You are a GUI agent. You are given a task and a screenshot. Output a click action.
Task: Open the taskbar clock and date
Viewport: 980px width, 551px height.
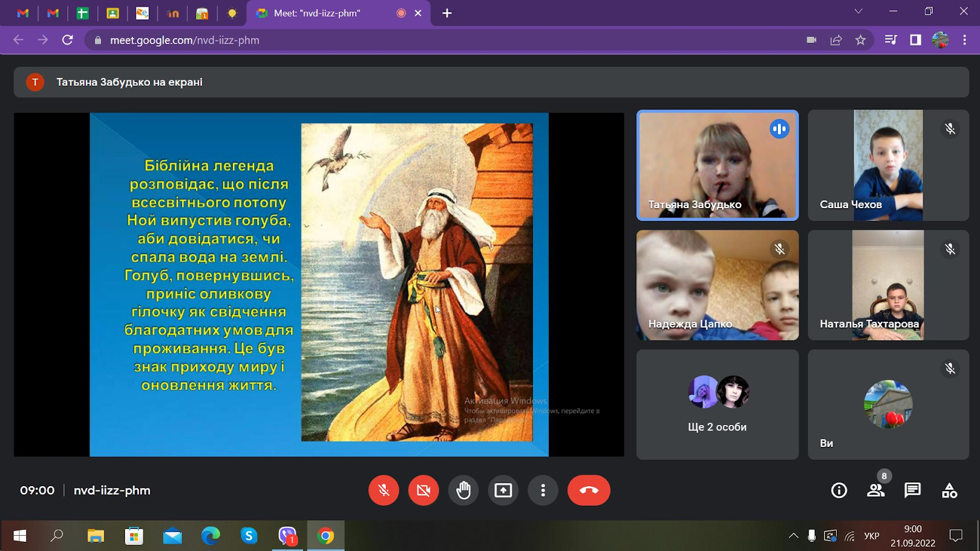click(913, 536)
